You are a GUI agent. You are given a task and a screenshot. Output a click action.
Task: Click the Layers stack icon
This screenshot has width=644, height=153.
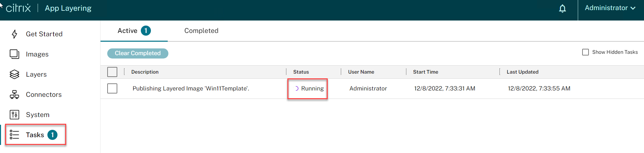[x=14, y=74]
